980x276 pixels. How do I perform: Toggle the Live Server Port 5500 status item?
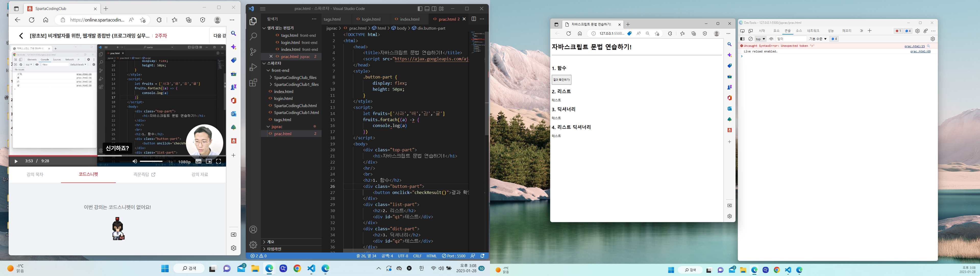tap(454, 256)
